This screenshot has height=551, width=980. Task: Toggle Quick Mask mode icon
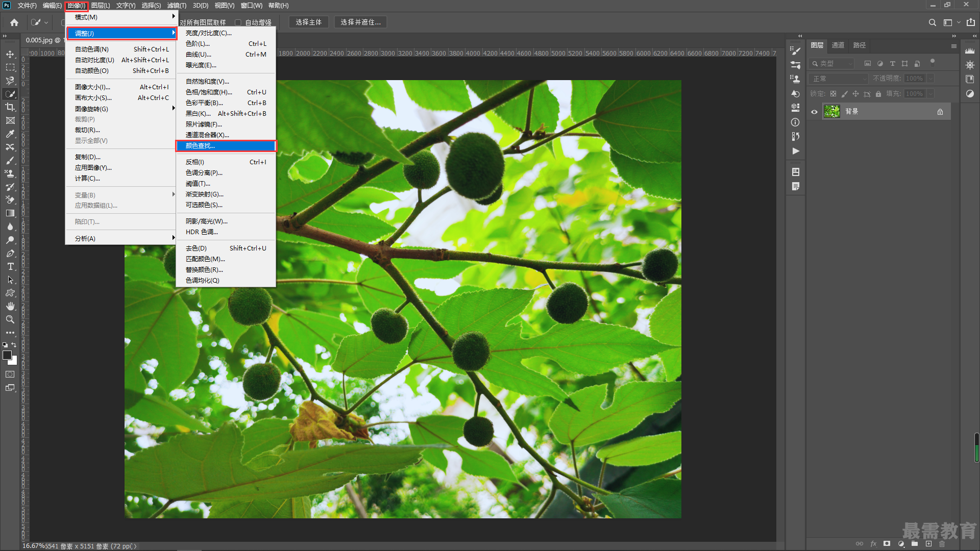tap(10, 374)
